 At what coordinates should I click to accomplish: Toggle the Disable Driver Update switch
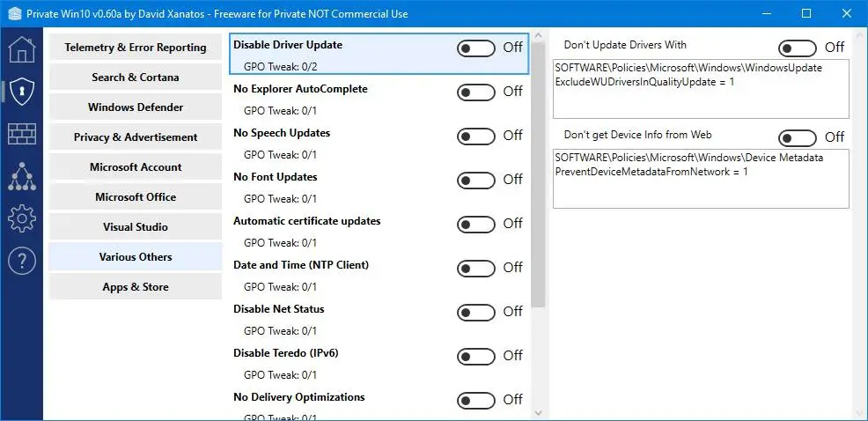click(x=476, y=48)
